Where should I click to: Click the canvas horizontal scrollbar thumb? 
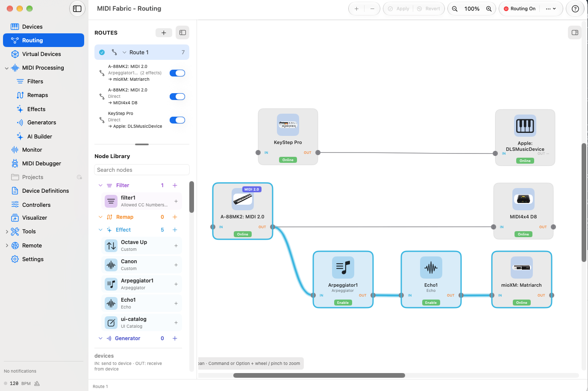point(319,376)
